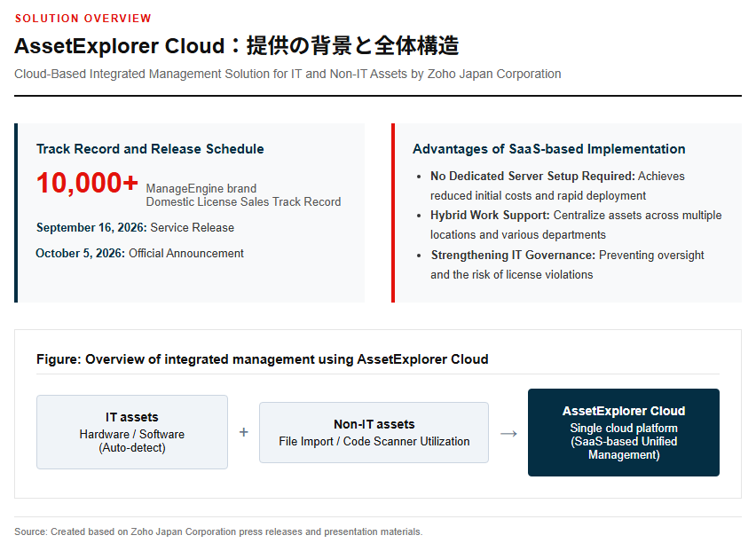Click the dark 'AssetExplorer Cloud' platform box
Viewport: 756px width, 551px height.
[x=624, y=432]
